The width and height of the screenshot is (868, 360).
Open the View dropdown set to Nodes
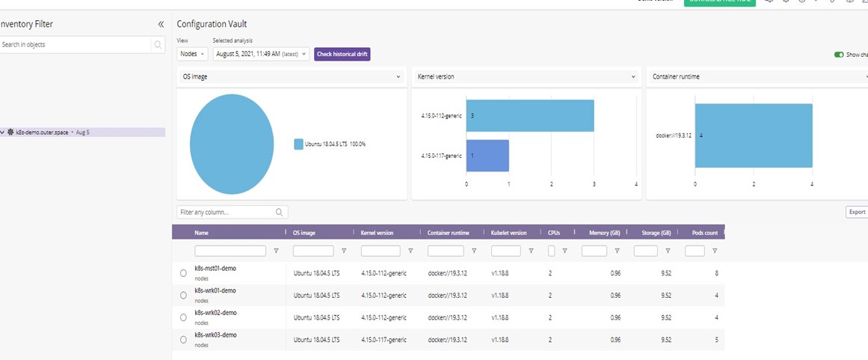(192, 54)
